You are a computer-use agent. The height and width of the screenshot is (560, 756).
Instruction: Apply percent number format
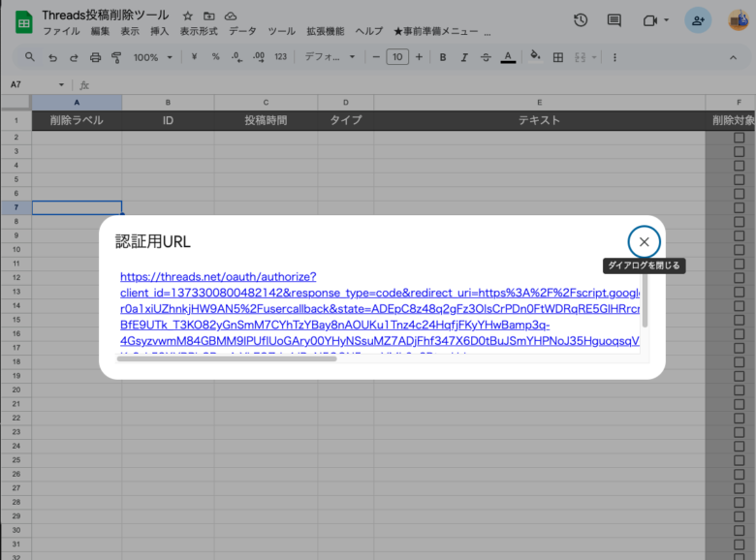215,57
